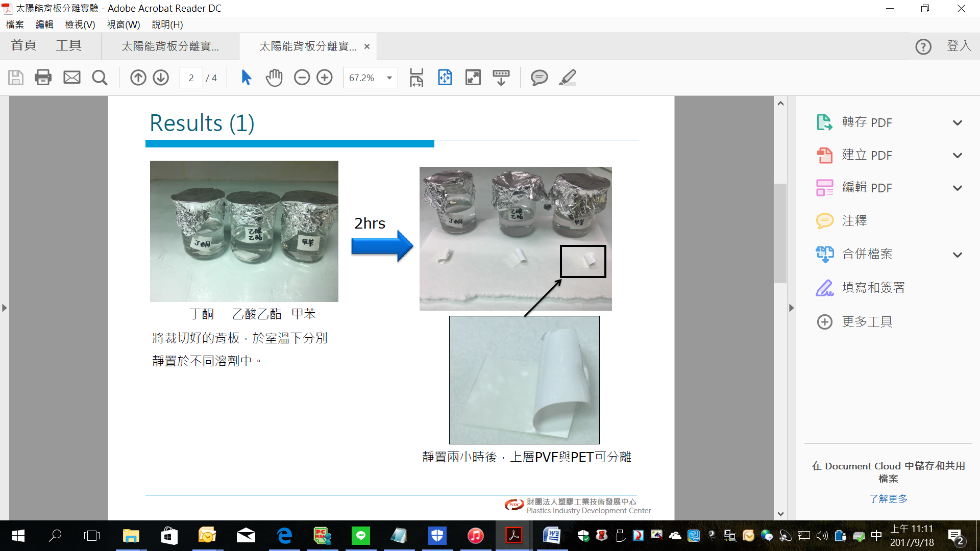Click the page number input field
980x551 pixels.
(191, 78)
